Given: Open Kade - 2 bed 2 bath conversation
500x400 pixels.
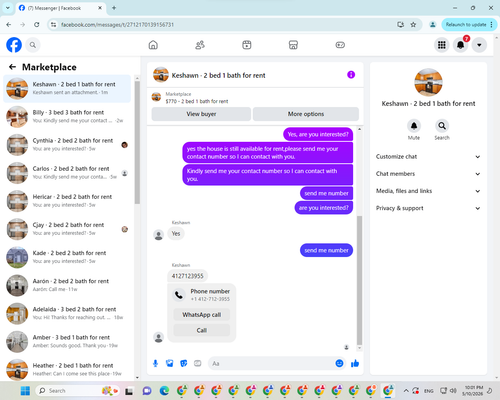Looking at the screenshot, I should (67, 257).
